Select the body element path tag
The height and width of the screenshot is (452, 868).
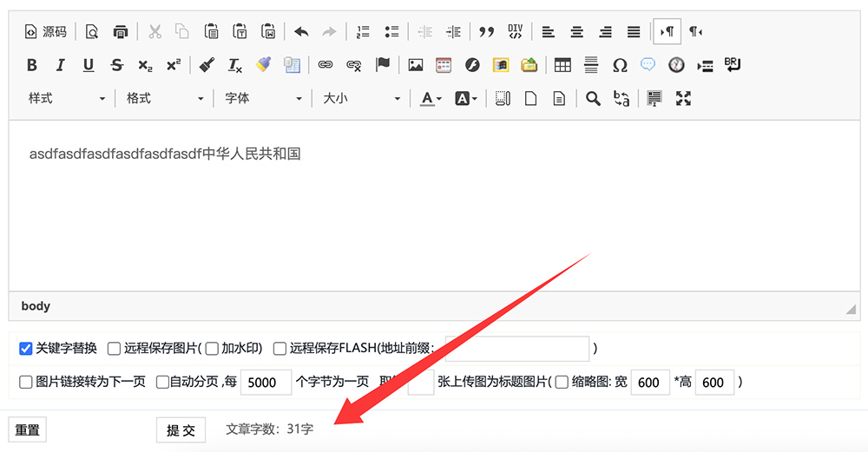[36, 306]
